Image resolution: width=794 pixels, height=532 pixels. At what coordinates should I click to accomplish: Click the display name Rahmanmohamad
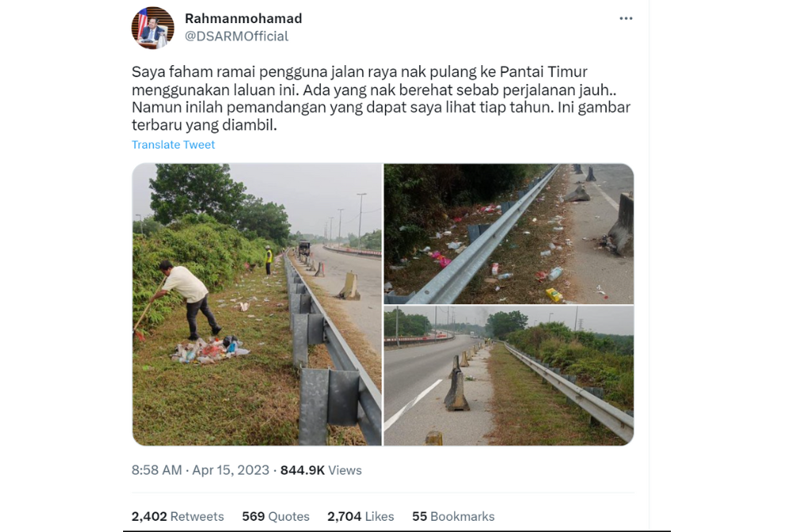242,17
